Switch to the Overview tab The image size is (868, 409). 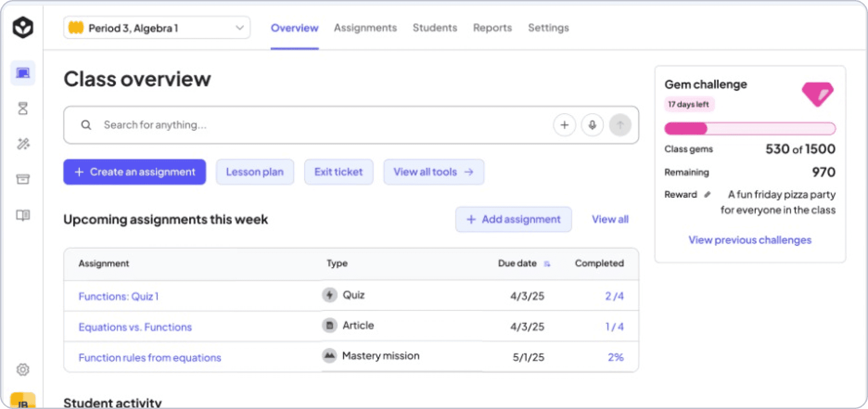click(294, 28)
